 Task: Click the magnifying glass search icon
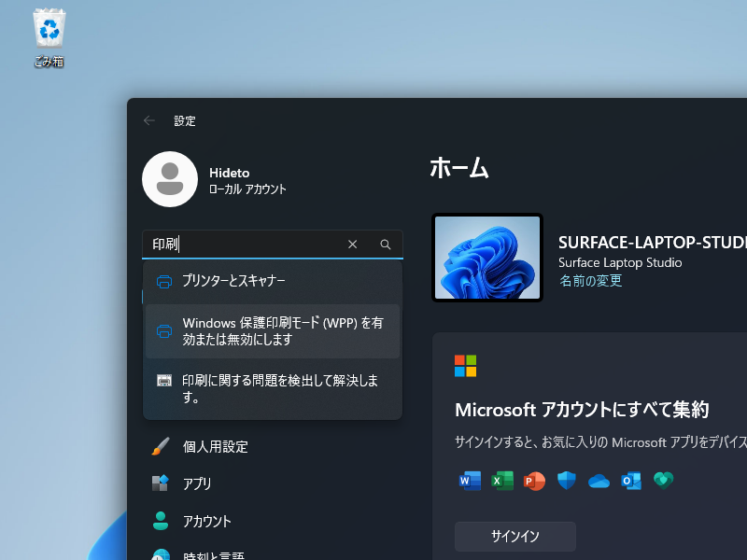(x=385, y=244)
